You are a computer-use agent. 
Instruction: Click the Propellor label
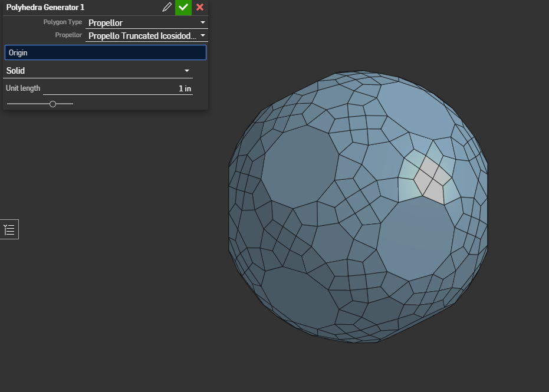coord(68,35)
